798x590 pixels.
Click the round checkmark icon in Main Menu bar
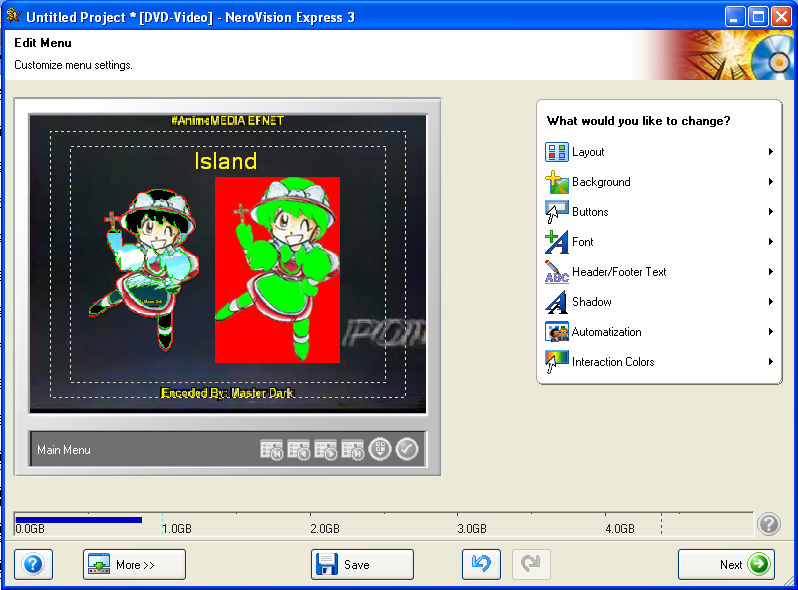pyautogui.click(x=407, y=449)
